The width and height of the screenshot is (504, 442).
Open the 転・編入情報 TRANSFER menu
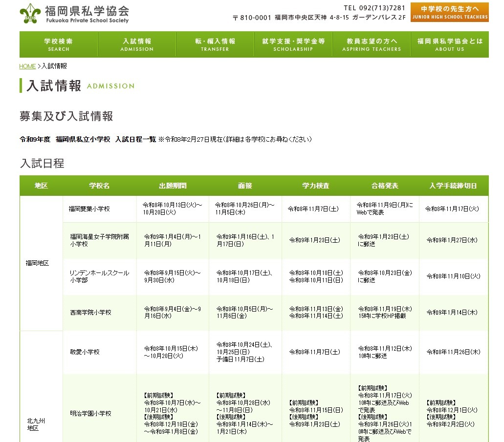point(215,44)
